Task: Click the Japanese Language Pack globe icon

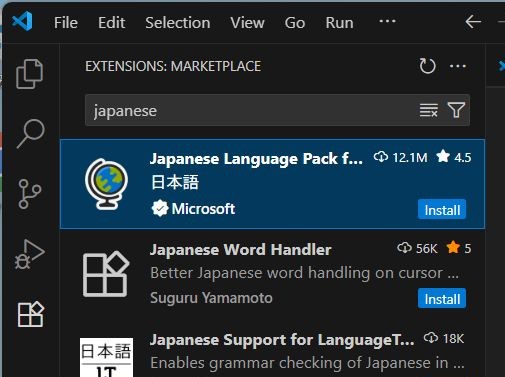Action: click(x=106, y=184)
